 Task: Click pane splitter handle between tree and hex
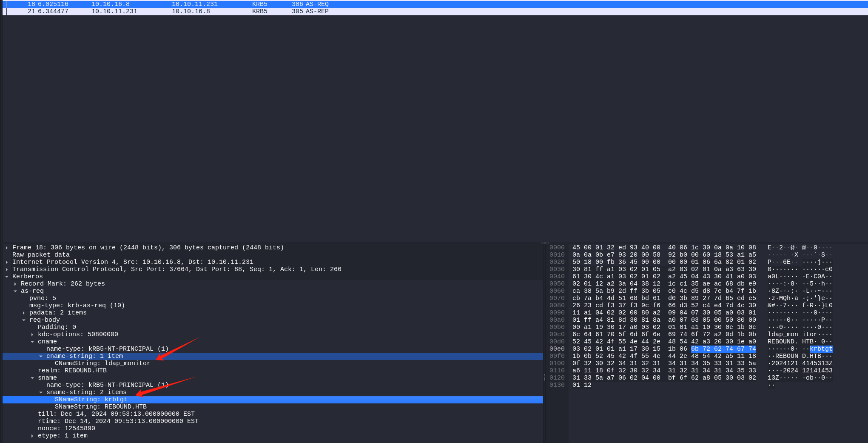click(x=545, y=377)
